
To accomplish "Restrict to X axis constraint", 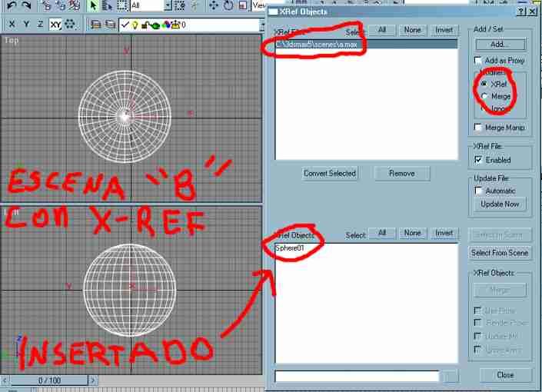I will coord(12,24).
